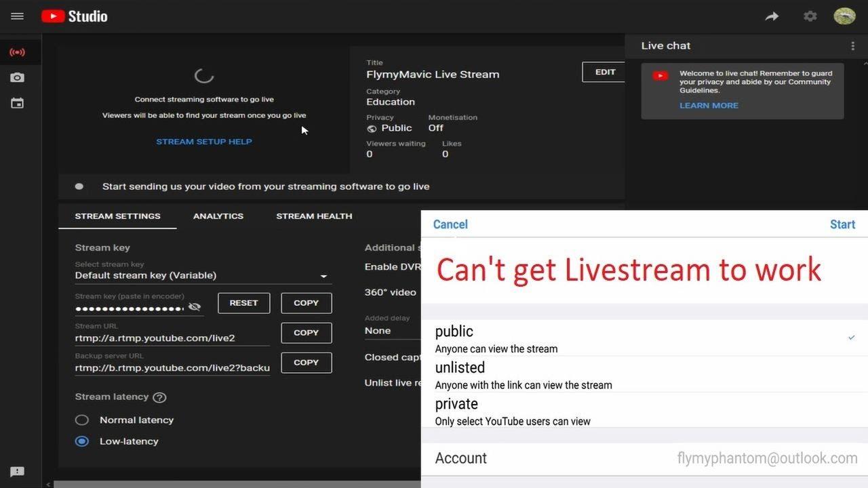Click the share stream arrow icon

click(x=772, y=16)
